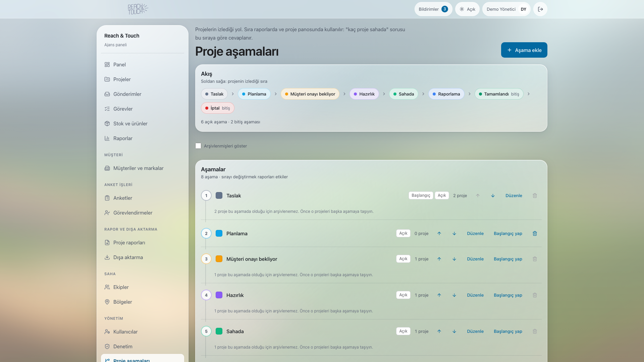Select the Sahada chip in Akış
Image resolution: width=644 pixels, height=362 pixels.
pyautogui.click(x=404, y=94)
